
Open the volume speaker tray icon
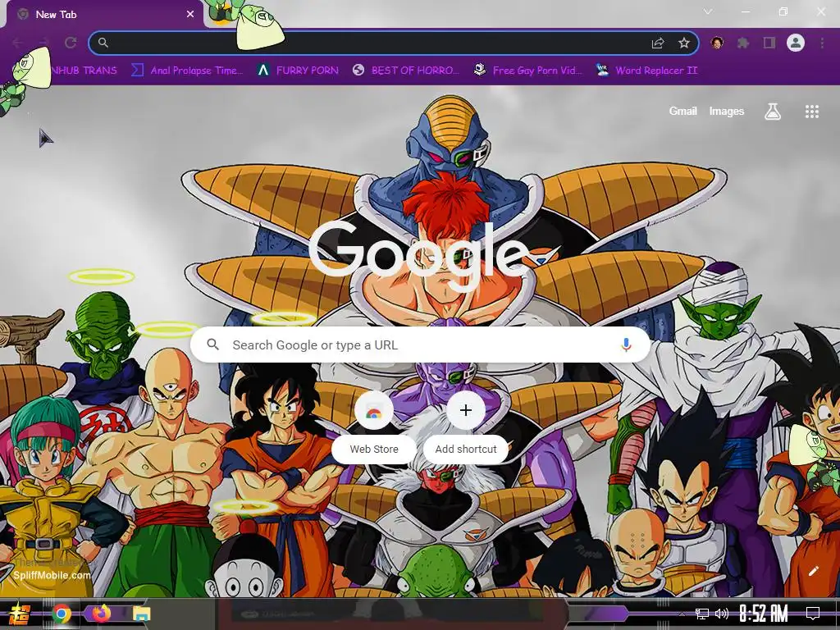[x=722, y=614]
